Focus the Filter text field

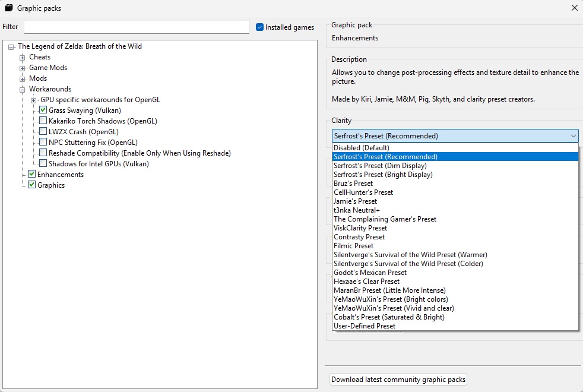(137, 27)
